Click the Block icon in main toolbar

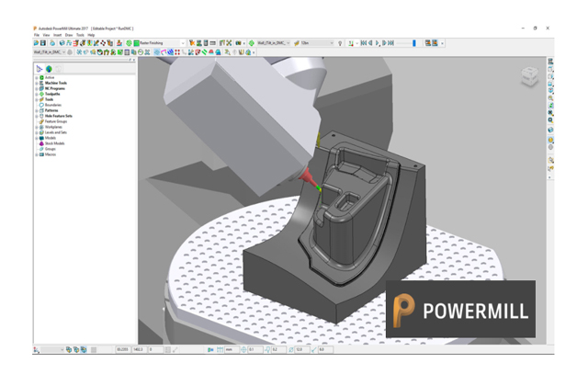click(62, 43)
